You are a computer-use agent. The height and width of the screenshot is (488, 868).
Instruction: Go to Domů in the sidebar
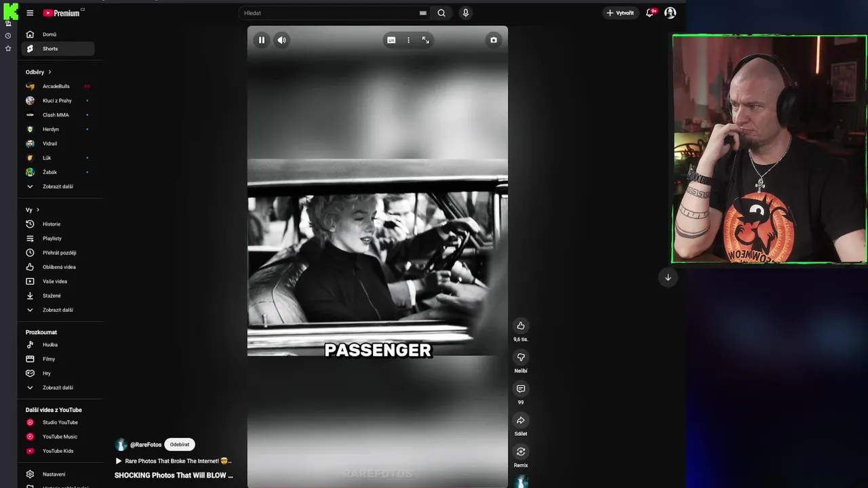(58, 35)
